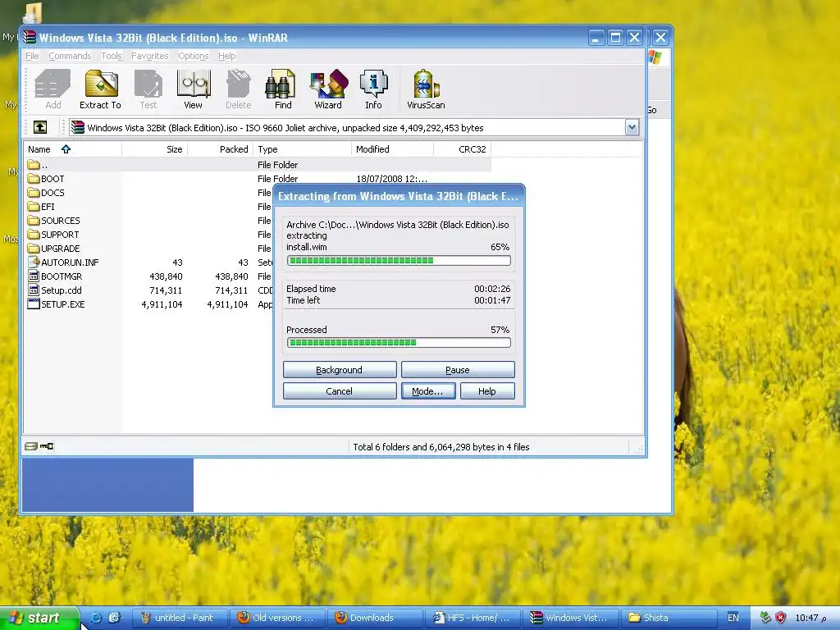The width and height of the screenshot is (840, 630).
Task: Pause the extraction
Action: click(458, 370)
